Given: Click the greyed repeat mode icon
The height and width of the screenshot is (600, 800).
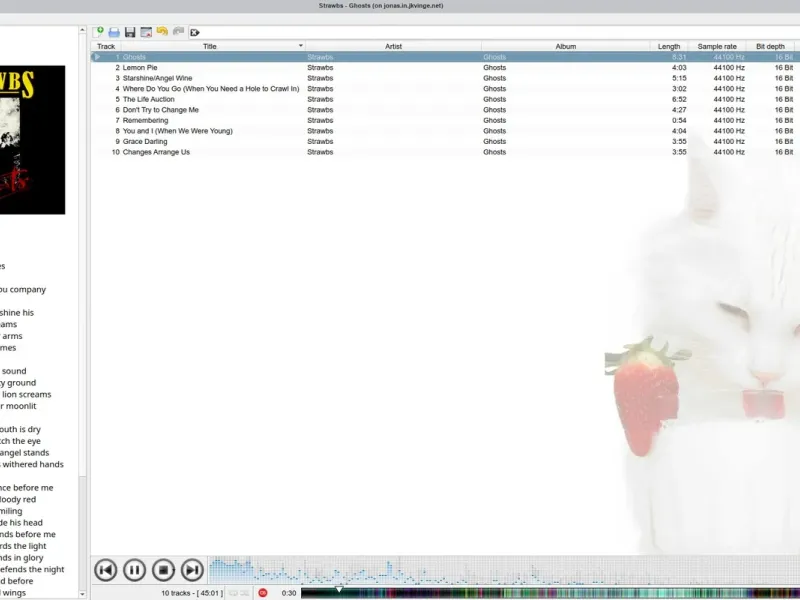Looking at the screenshot, I should pyautogui.click(x=233, y=593).
